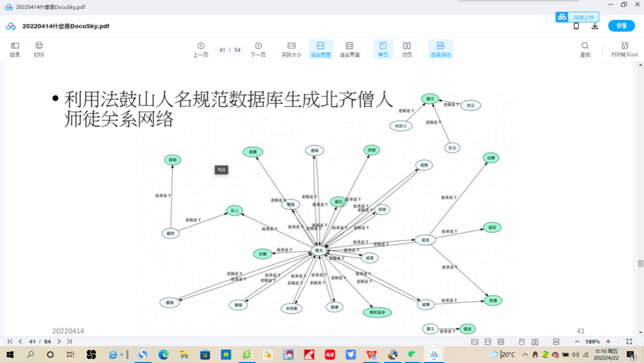Open the 查找 search tool
The height and width of the screenshot is (363, 644).
585,49
